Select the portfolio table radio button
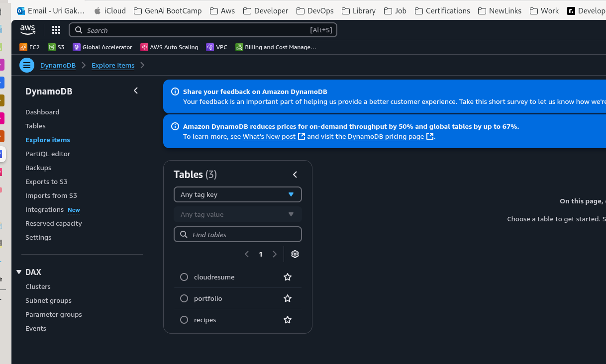Viewport: 606px width, 364px height. [x=184, y=298]
